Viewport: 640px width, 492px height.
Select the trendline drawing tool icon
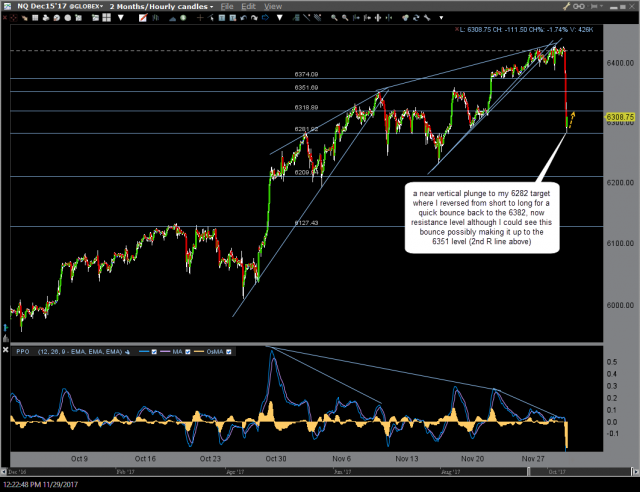click(307, 18)
